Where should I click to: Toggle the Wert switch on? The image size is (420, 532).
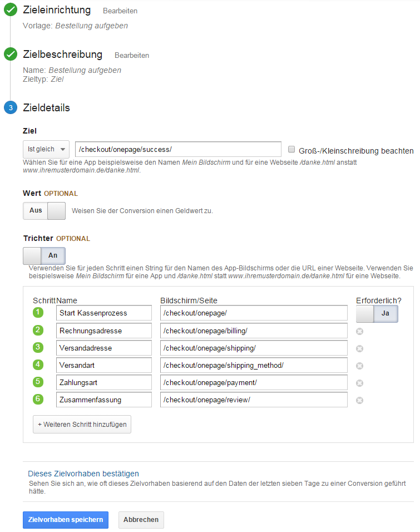(x=44, y=211)
